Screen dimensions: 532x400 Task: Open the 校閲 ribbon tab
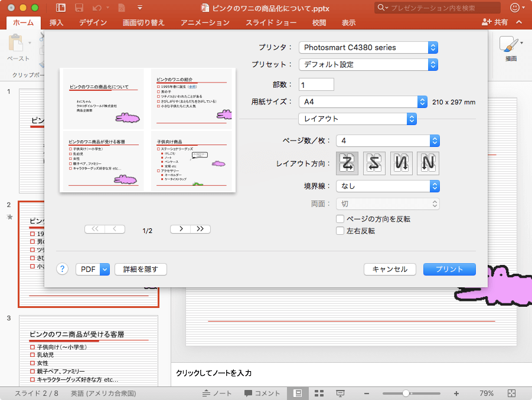(x=319, y=22)
